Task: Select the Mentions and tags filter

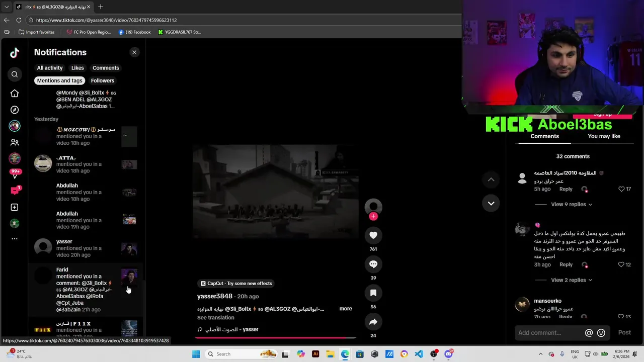Action: pos(59,80)
